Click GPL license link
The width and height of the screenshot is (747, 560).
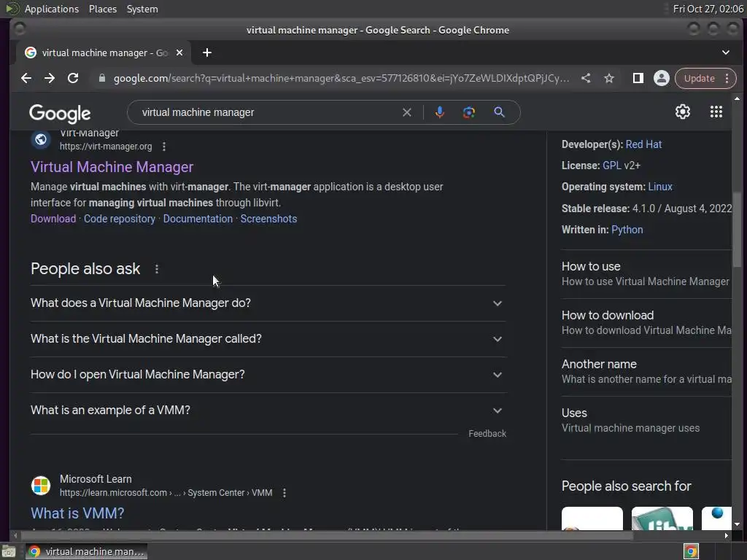tap(612, 166)
